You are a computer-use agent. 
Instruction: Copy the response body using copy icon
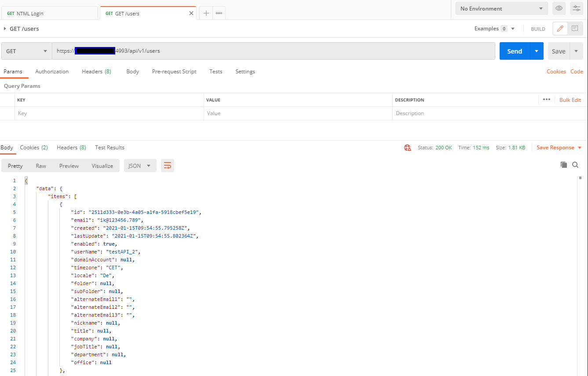(564, 165)
